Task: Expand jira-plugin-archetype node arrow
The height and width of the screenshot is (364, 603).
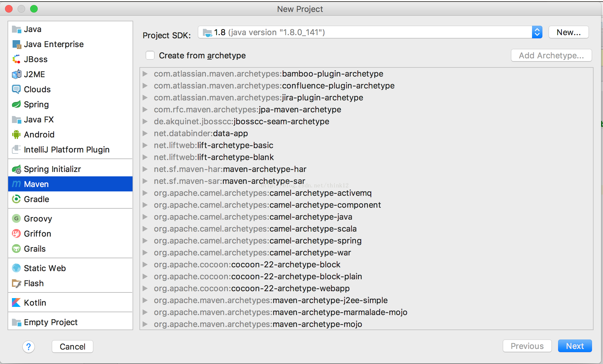Action: point(145,98)
